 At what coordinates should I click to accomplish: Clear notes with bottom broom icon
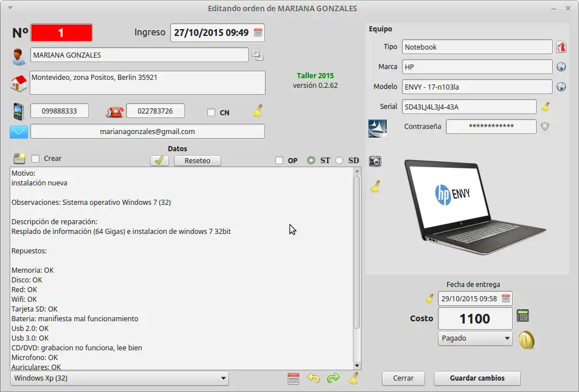coord(353,378)
